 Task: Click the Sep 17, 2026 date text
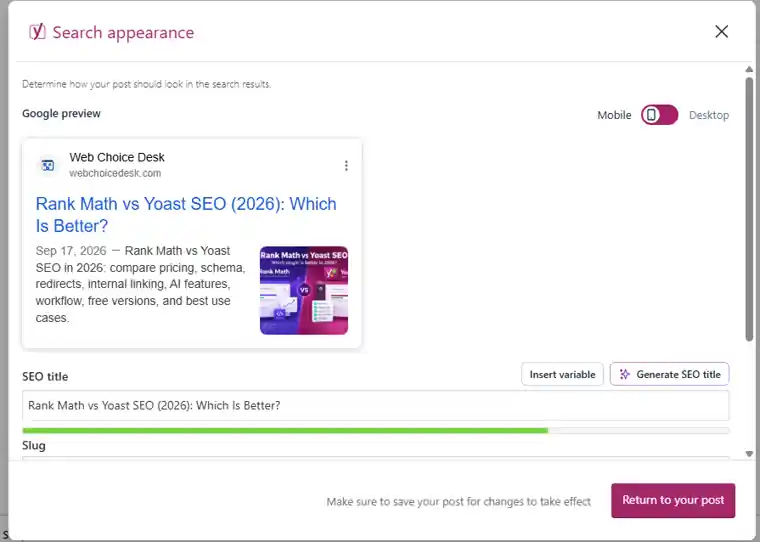coord(71,251)
